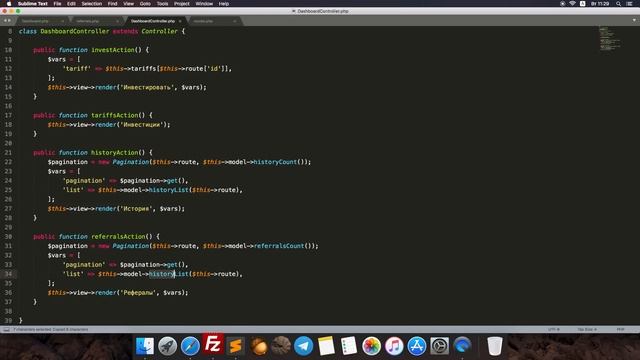
Task: Open the Help menu
Action: click(224, 4)
